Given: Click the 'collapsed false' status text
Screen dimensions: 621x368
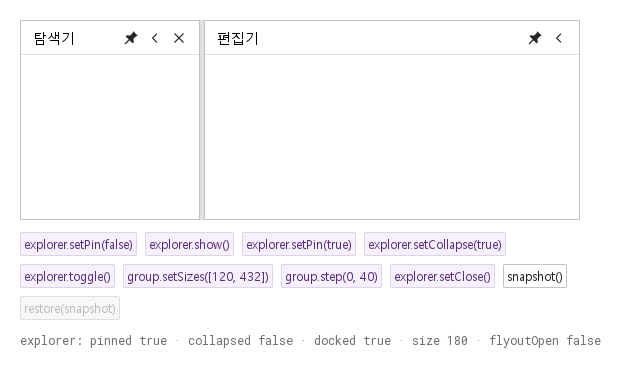Looking at the screenshot, I should point(240,341).
